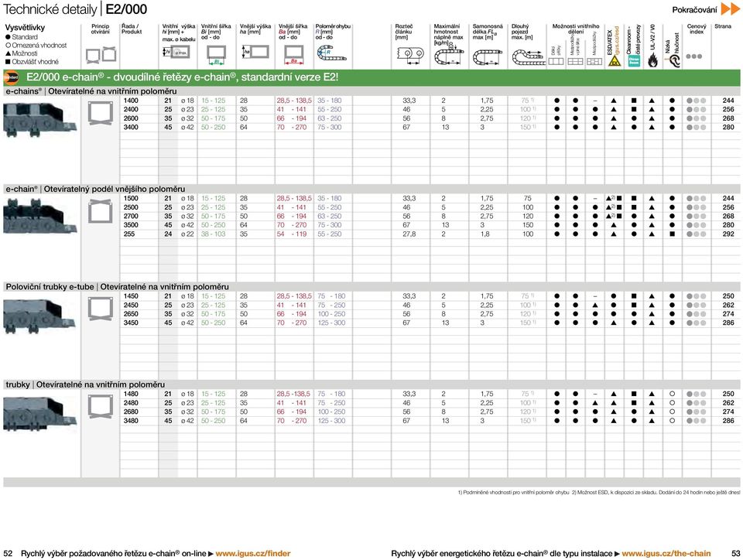Click section header trubky Otevíratelné na vnitřním poloměru
The image size is (743, 560).
click(85, 384)
